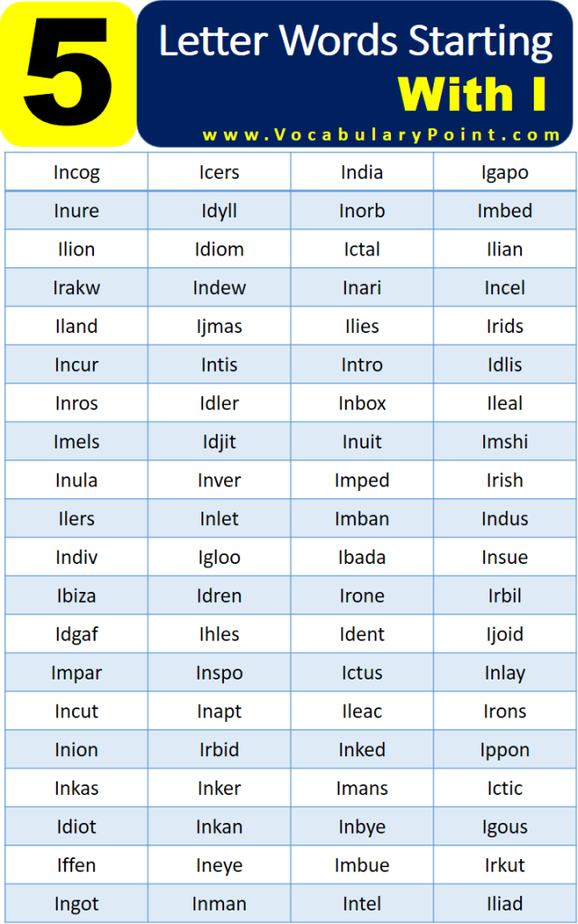Viewport: 578px width, 924px height.
Task: Pick the word 'Ippon' in the table
Action: click(x=505, y=750)
